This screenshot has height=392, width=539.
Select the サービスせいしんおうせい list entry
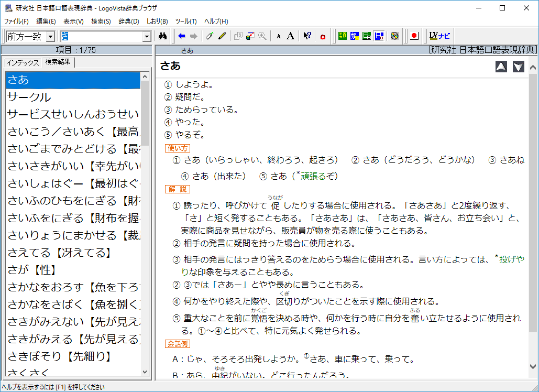73,114
